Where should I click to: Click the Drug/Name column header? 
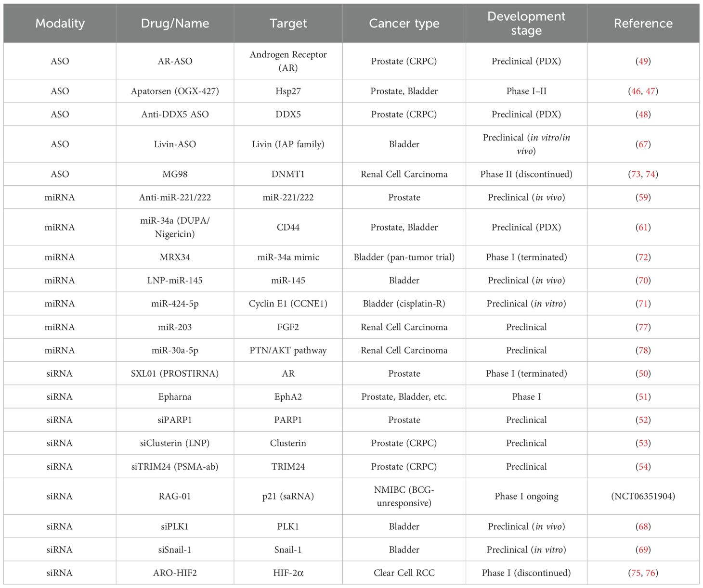click(x=175, y=23)
